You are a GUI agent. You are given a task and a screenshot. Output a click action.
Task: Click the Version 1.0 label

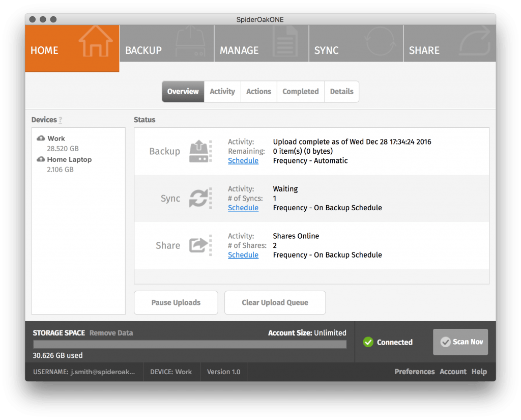(x=224, y=372)
